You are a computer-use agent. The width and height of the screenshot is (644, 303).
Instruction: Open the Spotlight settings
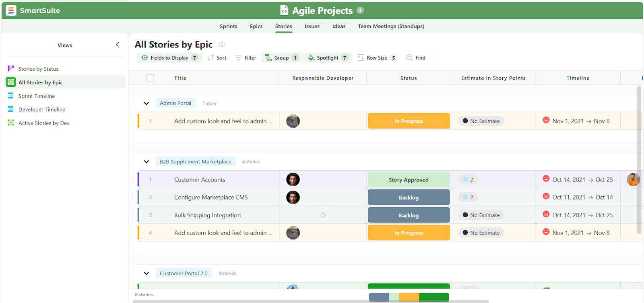(x=328, y=58)
